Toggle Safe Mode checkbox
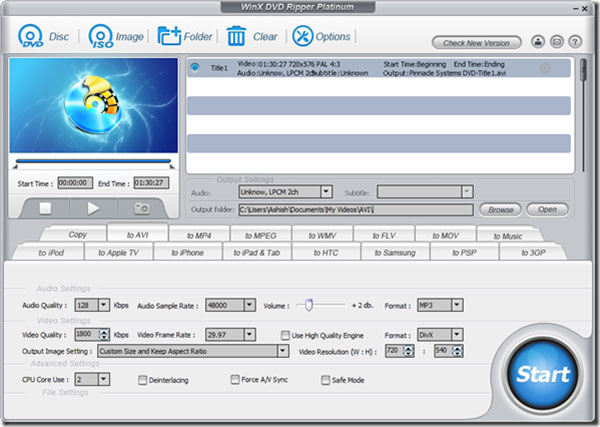The image size is (600, 427). tap(325, 380)
